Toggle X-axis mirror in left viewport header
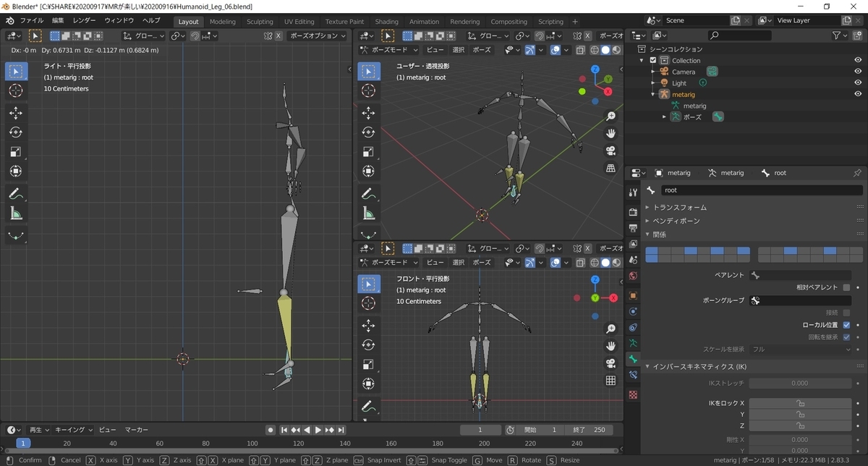The image size is (868, 466). point(278,35)
